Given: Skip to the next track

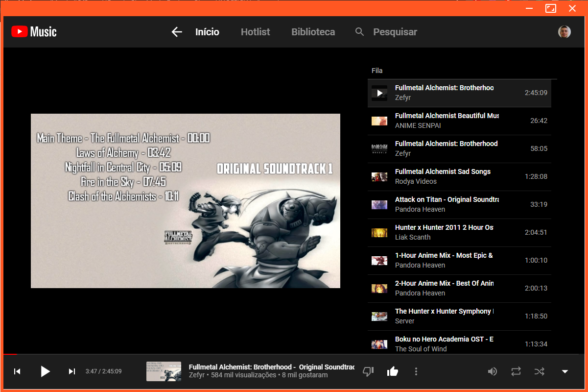Looking at the screenshot, I should click(x=72, y=371).
